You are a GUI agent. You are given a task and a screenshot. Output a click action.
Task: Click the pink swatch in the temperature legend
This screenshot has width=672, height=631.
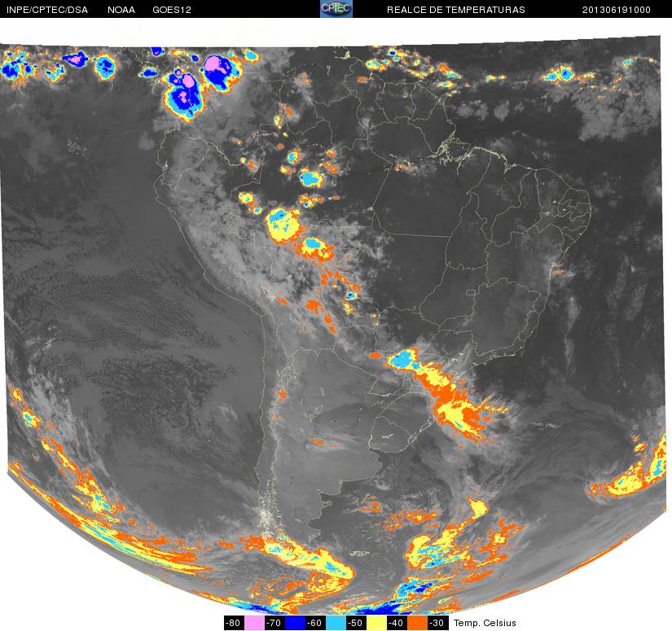[254, 623]
